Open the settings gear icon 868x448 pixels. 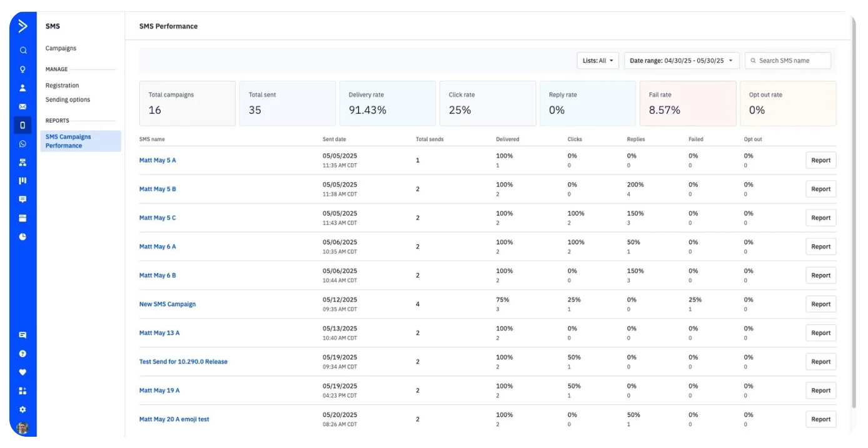pos(23,410)
